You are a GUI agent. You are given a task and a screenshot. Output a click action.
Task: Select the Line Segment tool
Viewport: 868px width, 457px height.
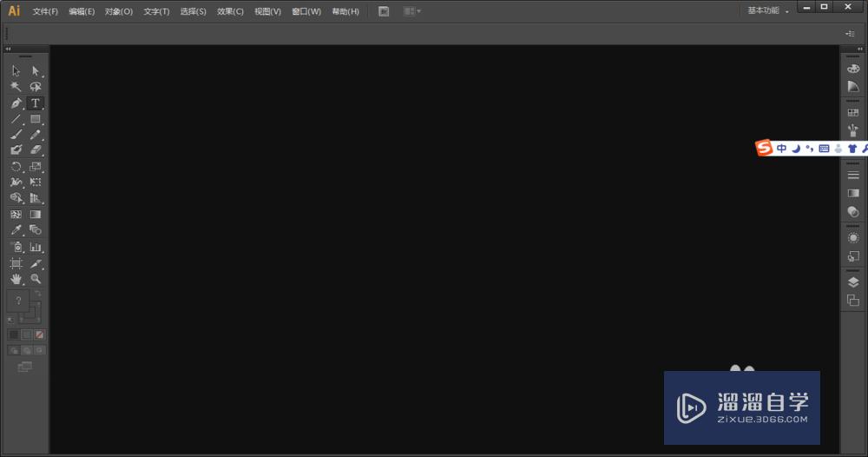click(x=16, y=119)
